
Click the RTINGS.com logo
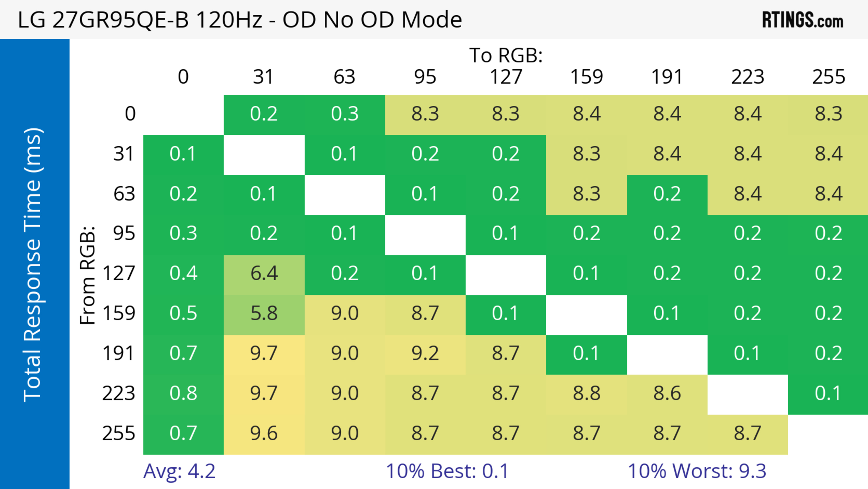coord(803,20)
